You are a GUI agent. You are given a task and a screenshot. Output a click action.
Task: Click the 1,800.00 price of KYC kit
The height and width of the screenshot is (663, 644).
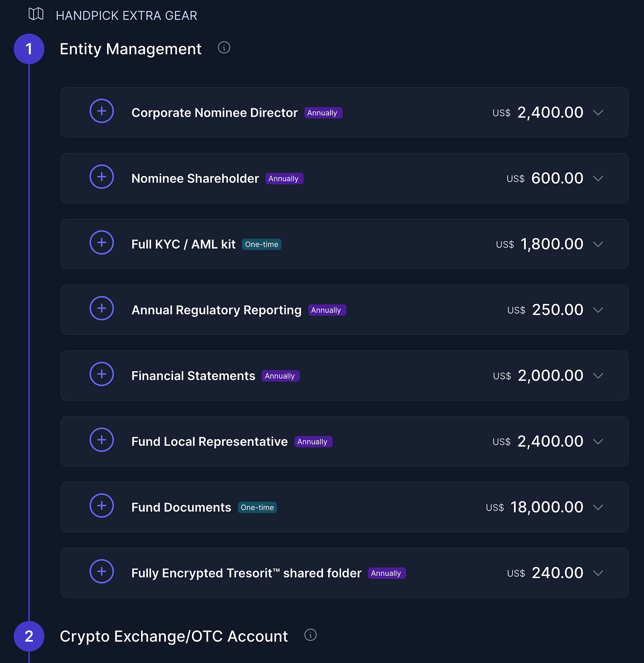click(552, 244)
